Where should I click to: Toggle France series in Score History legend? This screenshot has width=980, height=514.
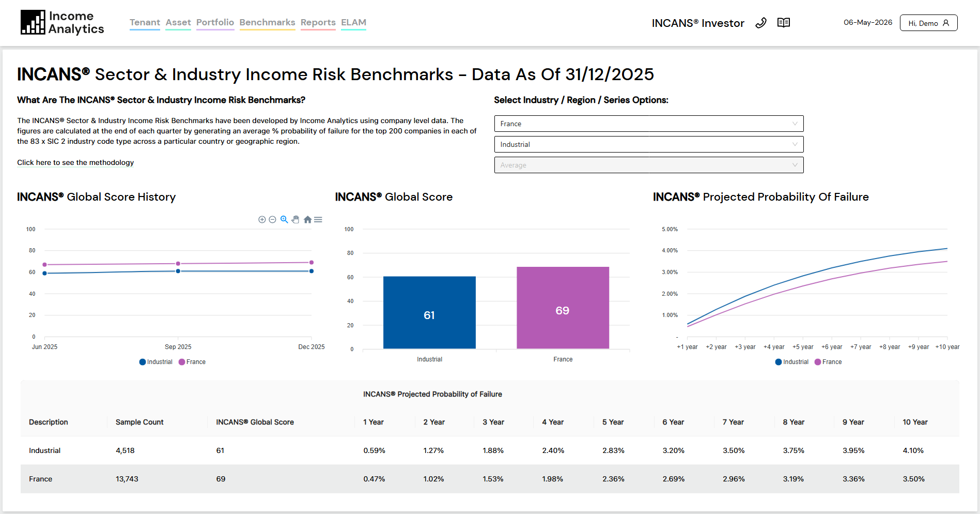pyautogui.click(x=192, y=362)
